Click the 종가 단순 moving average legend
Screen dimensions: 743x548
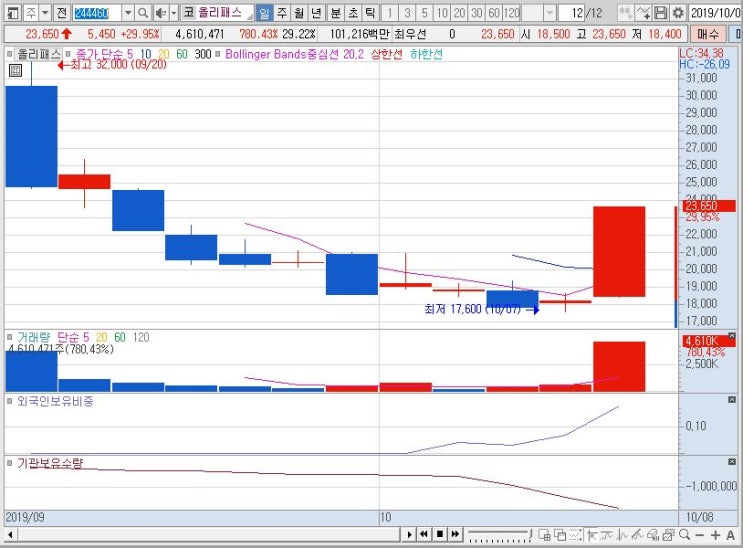coord(104,54)
